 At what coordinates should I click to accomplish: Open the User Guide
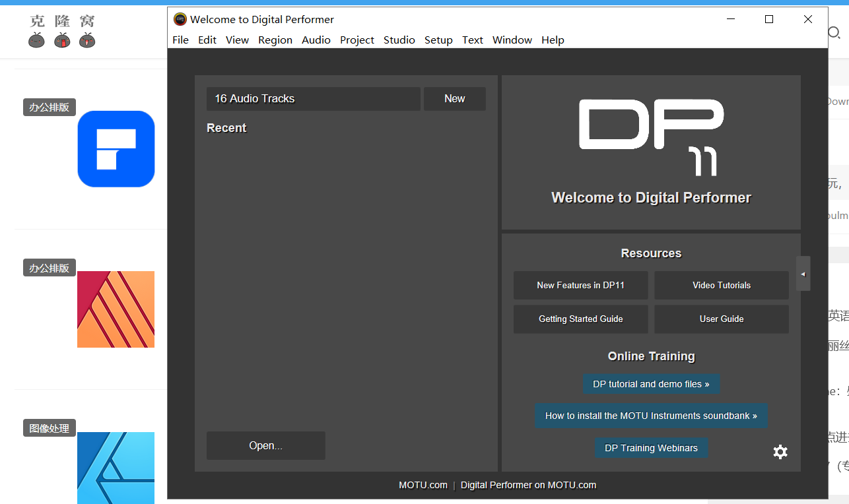[722, 319]
